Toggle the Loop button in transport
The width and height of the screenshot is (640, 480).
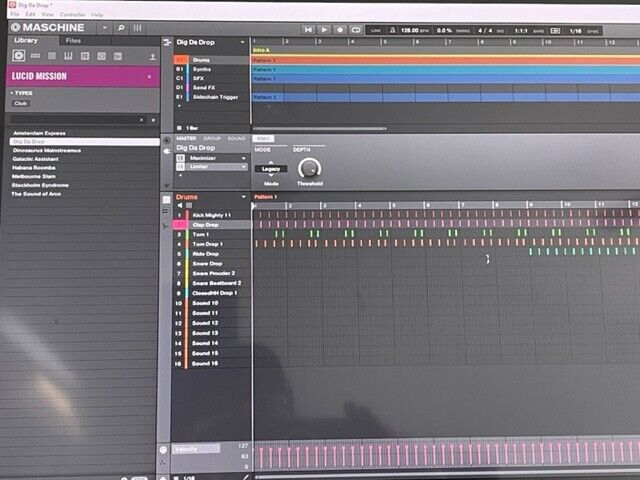[356, 30]
